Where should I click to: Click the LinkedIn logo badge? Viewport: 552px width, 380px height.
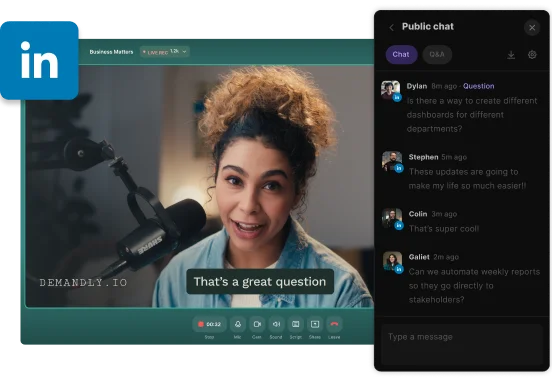click(x=39, y=60)
